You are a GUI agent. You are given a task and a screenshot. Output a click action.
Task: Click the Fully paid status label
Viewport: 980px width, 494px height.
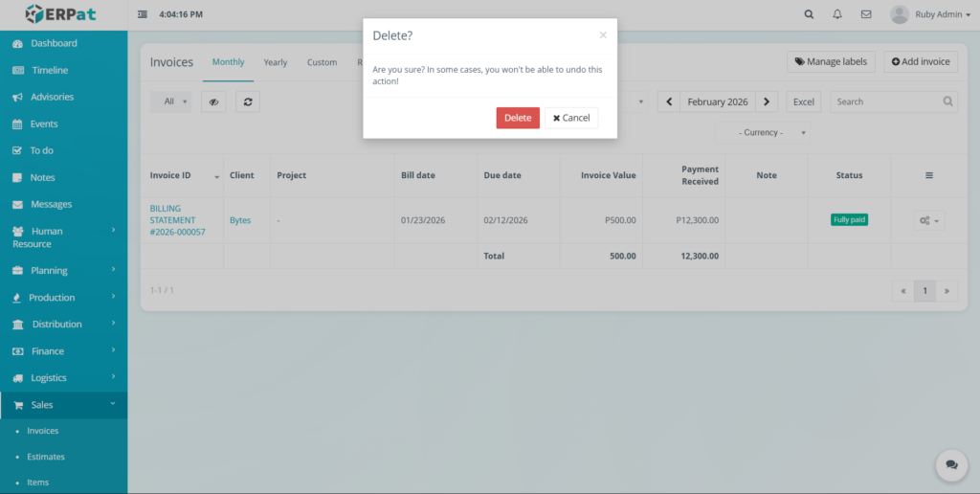(x=850, y=220)
